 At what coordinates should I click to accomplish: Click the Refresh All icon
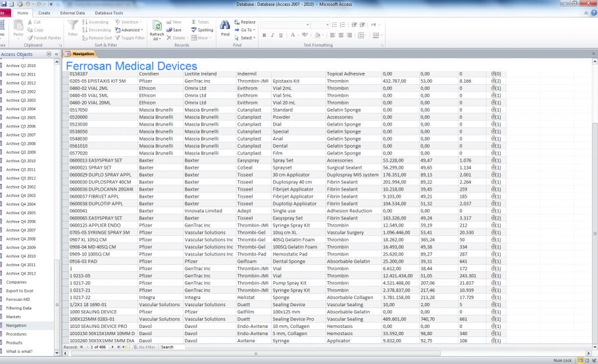(157, 26)
